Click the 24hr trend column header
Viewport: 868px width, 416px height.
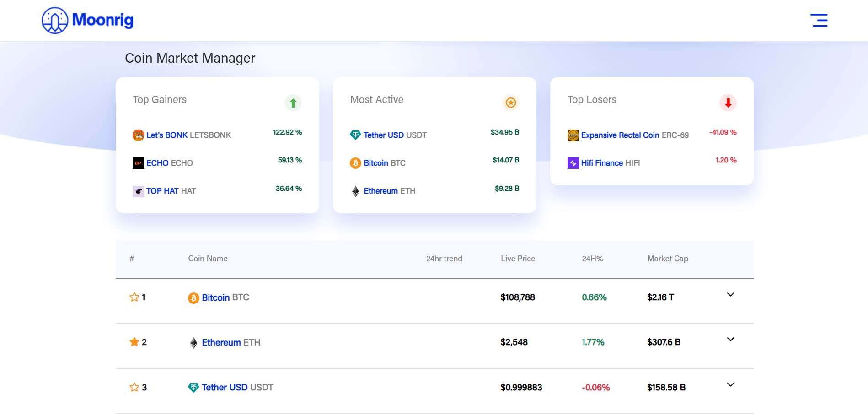pyautogui.click(x=444, y=259)
